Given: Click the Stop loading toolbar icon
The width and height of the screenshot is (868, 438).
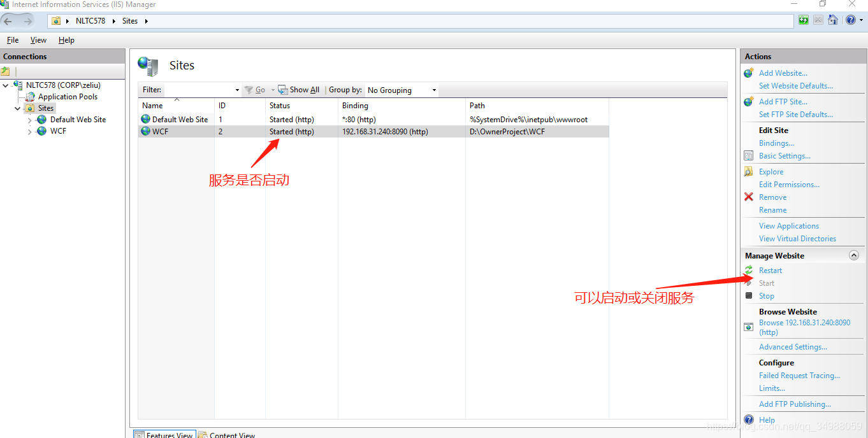Looking at the screenshot, I should click(x=818, y=20).
